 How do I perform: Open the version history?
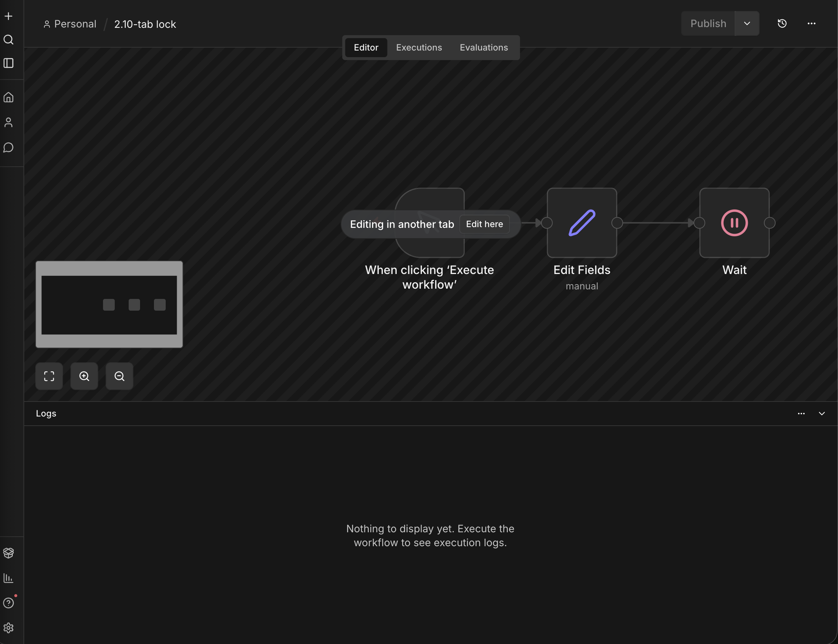point(782,23)
